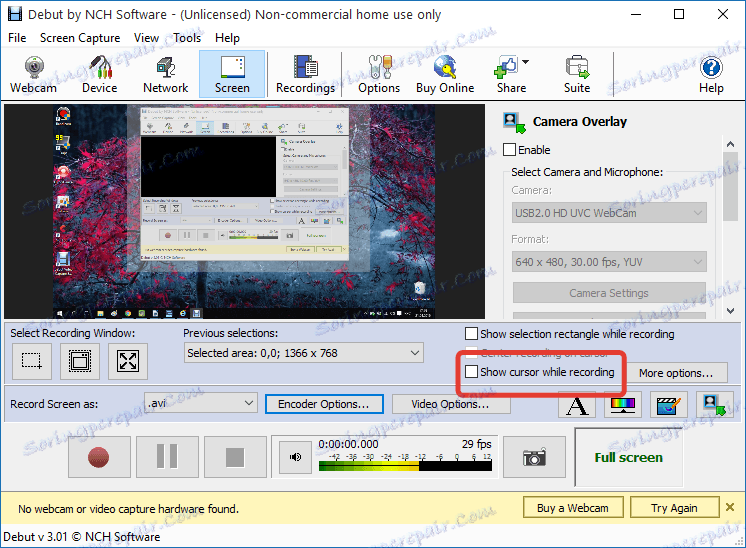Click the Share toolbar icon

[x=511, y=74]
